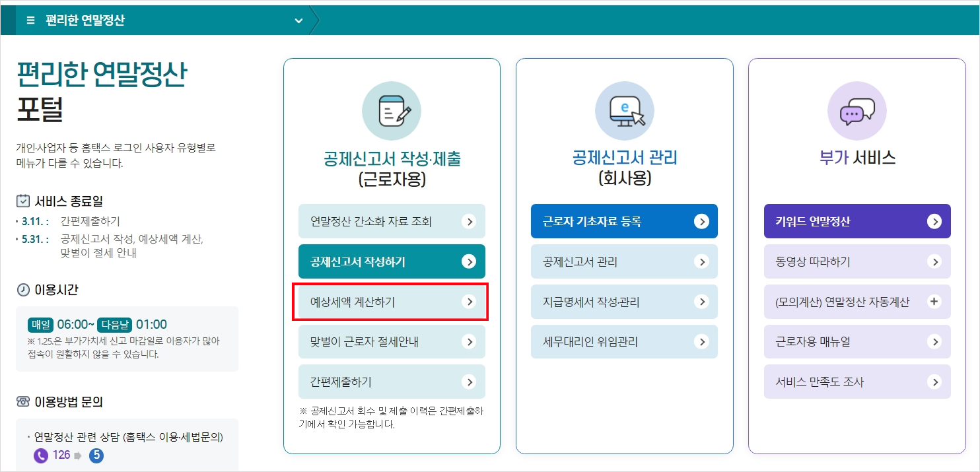
Task: Open 서비스 만족도 조사
Action: coord(857,382)
